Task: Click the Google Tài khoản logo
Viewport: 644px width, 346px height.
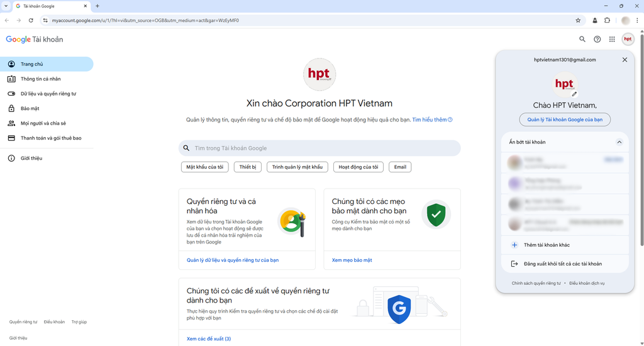Action: [x=35, y=40]
